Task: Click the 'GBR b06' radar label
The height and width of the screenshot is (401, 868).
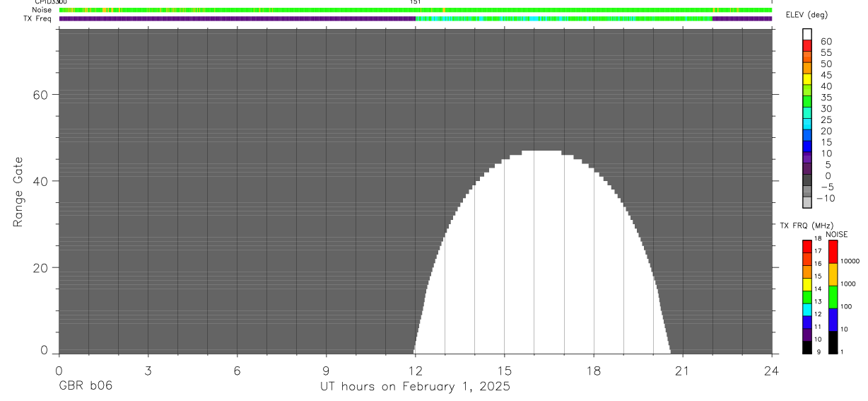Action: [x=86, y=386]
